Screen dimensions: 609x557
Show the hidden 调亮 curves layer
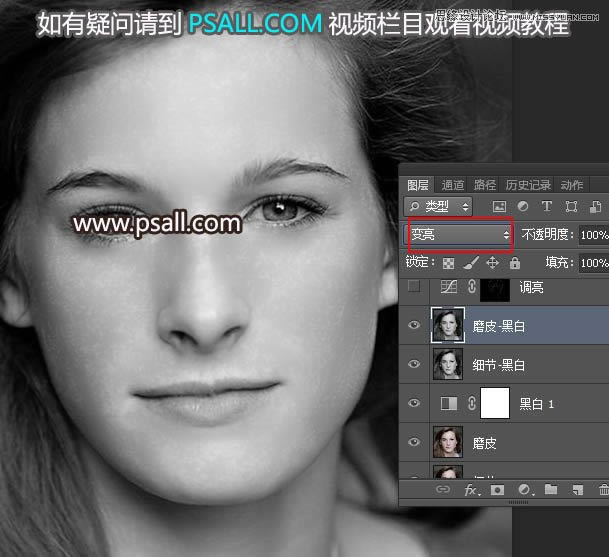pos(414,289)
